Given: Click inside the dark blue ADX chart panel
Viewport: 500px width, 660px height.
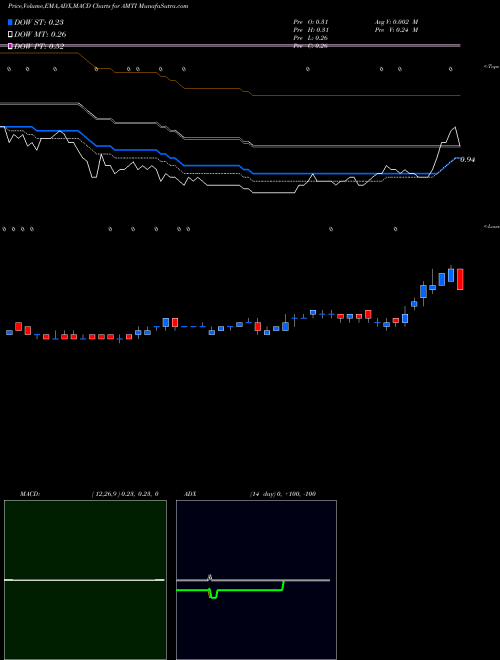Looking at the screenshot, I should pyautogui.click(x=256, y=580).
